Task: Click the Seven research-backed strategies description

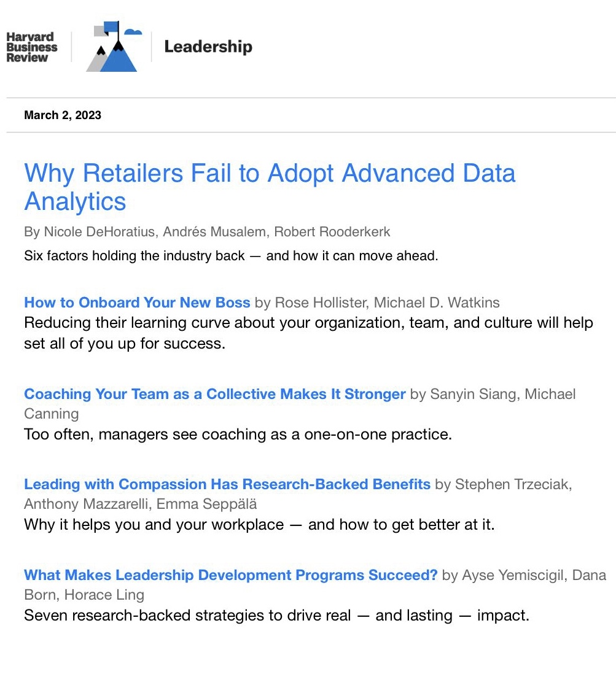Action: (276, 615)
